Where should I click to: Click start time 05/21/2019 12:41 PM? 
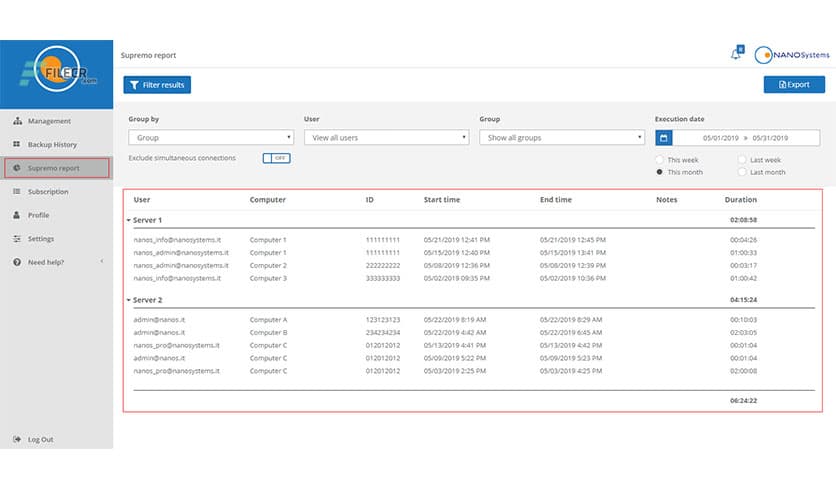click(x=456, y=240)
